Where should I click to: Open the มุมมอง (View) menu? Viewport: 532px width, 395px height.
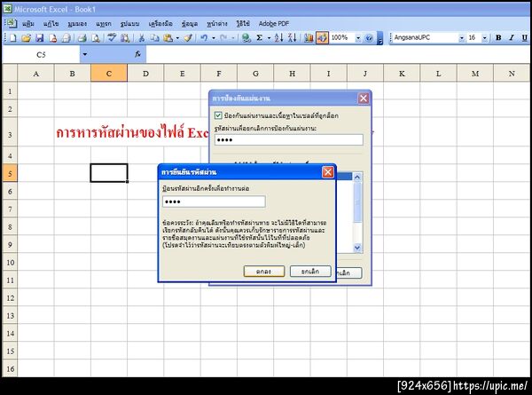[x=77, y=24]
